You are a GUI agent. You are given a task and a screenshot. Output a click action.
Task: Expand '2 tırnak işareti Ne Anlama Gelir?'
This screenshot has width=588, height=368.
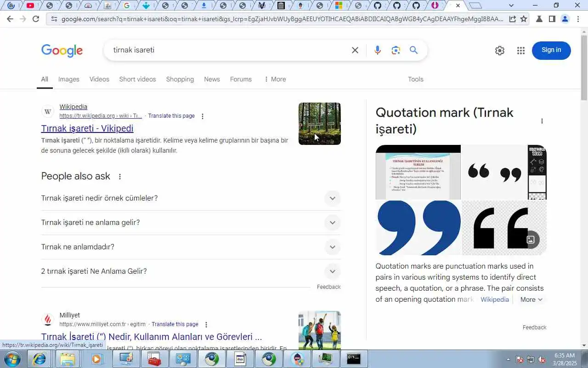pyautogui.click(x=191, y=271)
